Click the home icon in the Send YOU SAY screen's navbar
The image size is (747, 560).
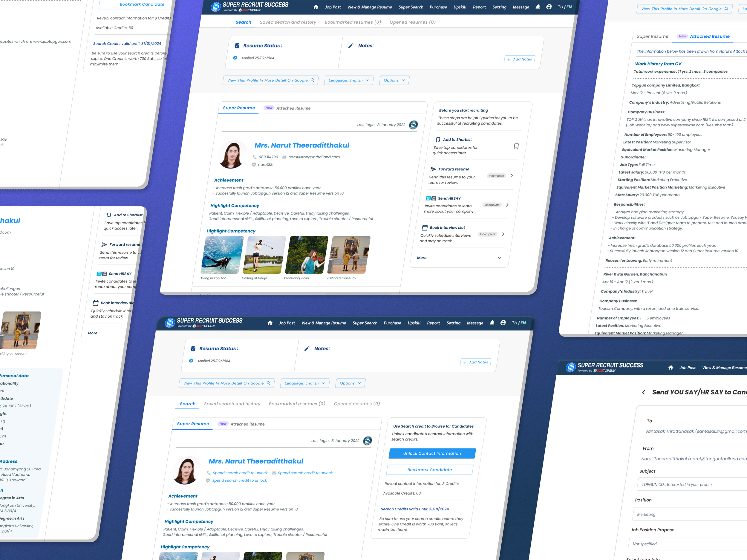coord(671,368)
